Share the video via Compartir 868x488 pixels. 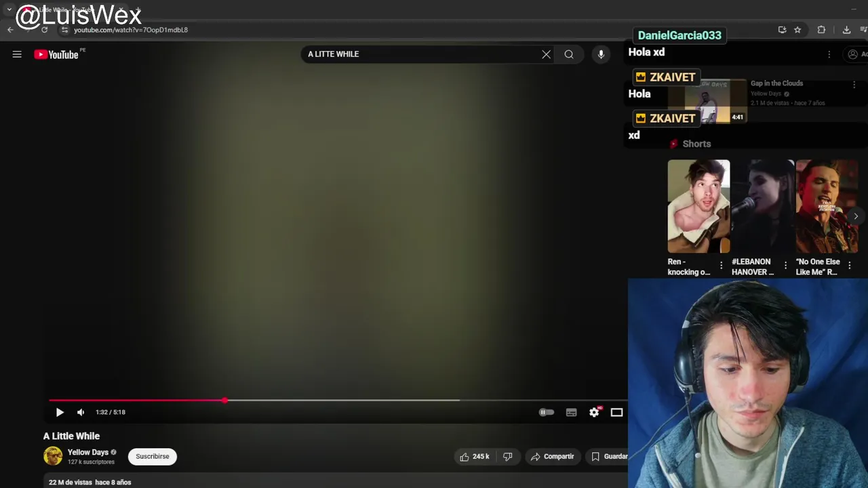click(x=552, y=457)
